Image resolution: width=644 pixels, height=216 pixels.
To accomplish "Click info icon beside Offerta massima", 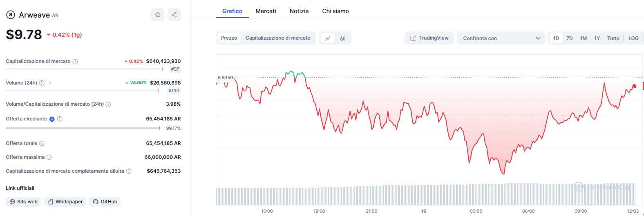I will 49,157.
